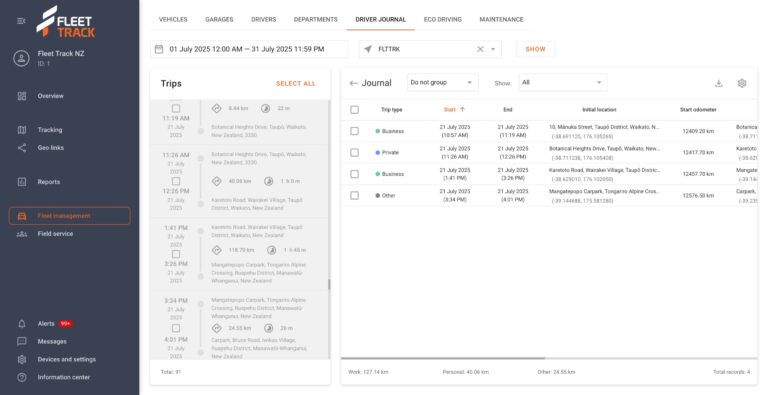Download the journal report
The width and height of the screenshot is (768, 395).
tap(719, 83)
